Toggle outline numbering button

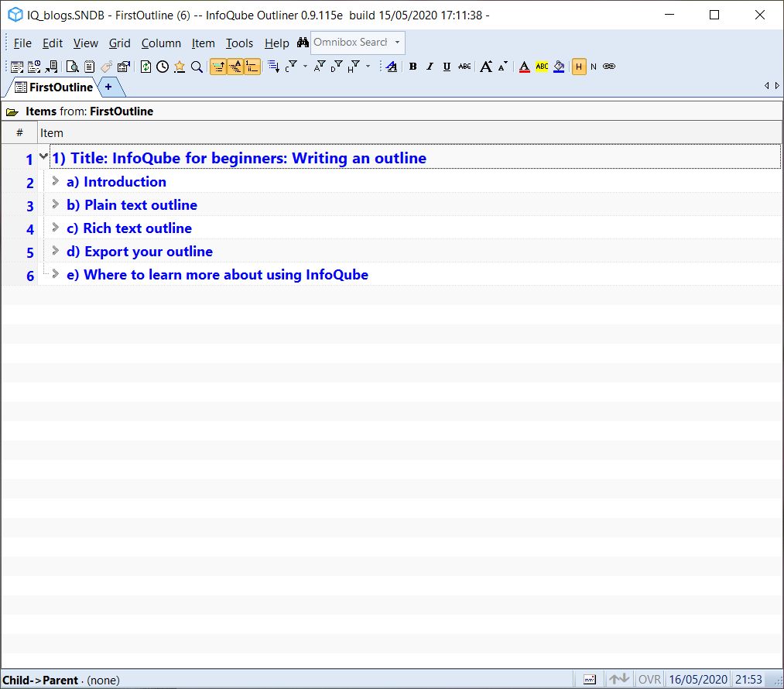pyautogui.click(x=252, y=67)
